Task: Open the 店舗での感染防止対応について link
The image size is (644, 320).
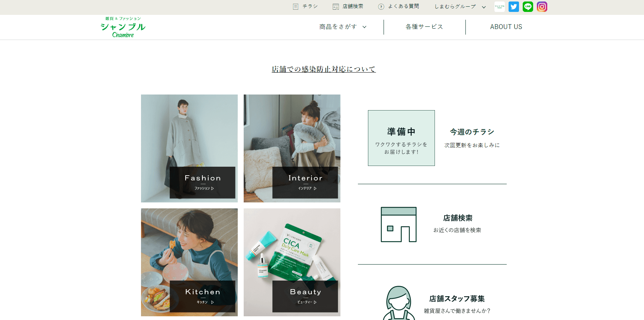Action: [x=323, y=69]
